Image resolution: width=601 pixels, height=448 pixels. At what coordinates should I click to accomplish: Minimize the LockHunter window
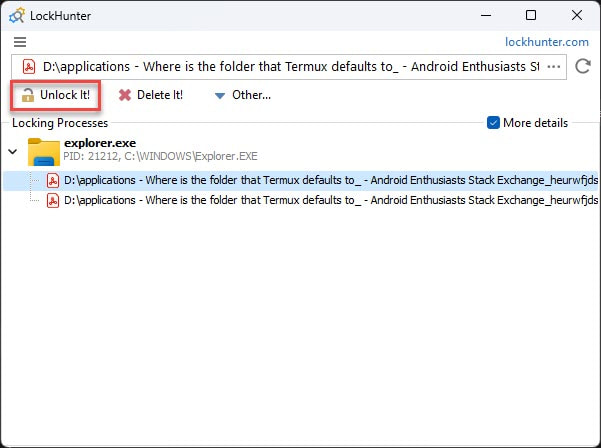(x=486, y=15)
